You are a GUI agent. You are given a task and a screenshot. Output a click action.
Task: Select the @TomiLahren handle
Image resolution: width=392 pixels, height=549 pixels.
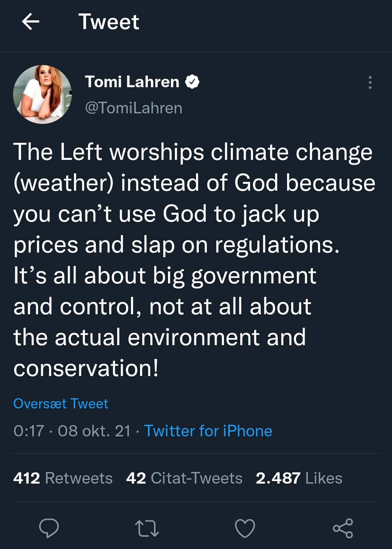pyautogui.click(x=134, y=108)
